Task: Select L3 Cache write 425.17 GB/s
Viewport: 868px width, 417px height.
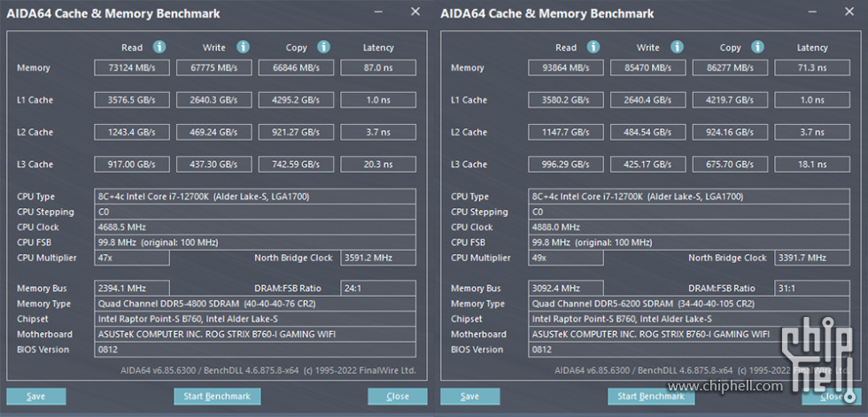Action: pos(647,165)
